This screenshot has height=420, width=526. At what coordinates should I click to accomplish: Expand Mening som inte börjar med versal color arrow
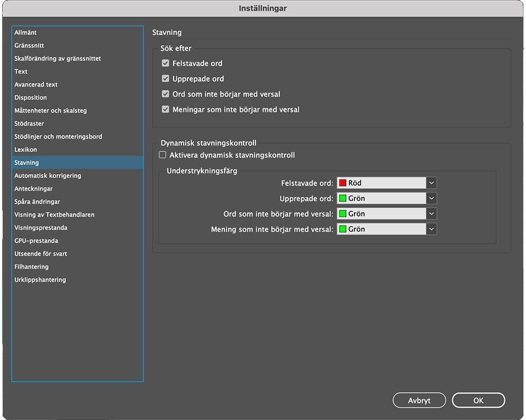[x=431, y=229]
